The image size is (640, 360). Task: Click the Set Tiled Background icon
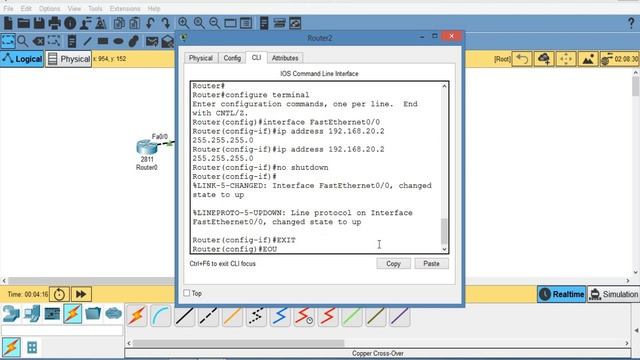[x=588, y=59]
